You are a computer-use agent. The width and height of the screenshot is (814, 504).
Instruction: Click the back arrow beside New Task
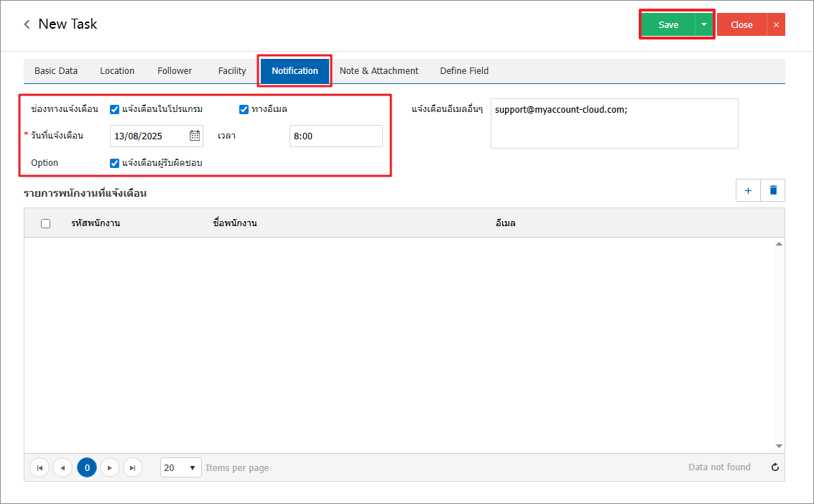[x=27, y=24]
